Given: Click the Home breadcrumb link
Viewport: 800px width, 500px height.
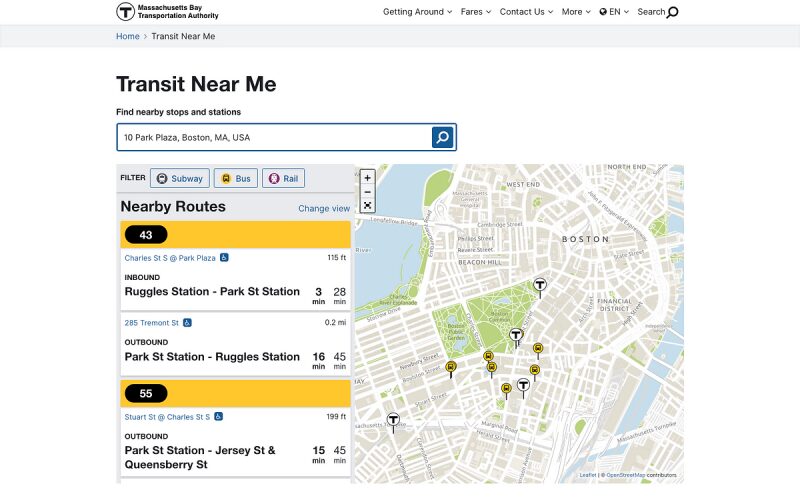Looking at the screenshot, I should 128,36.
